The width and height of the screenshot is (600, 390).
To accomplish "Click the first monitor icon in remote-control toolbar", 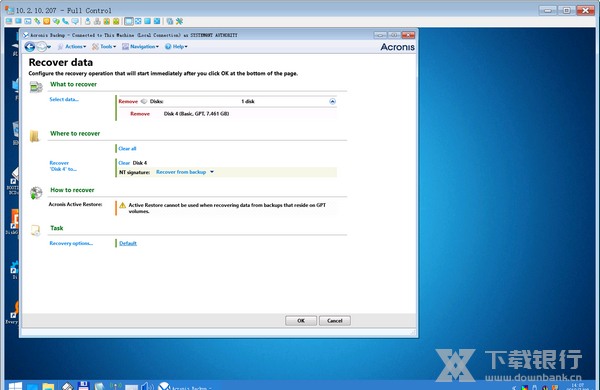I will click(x=9, y=21).
